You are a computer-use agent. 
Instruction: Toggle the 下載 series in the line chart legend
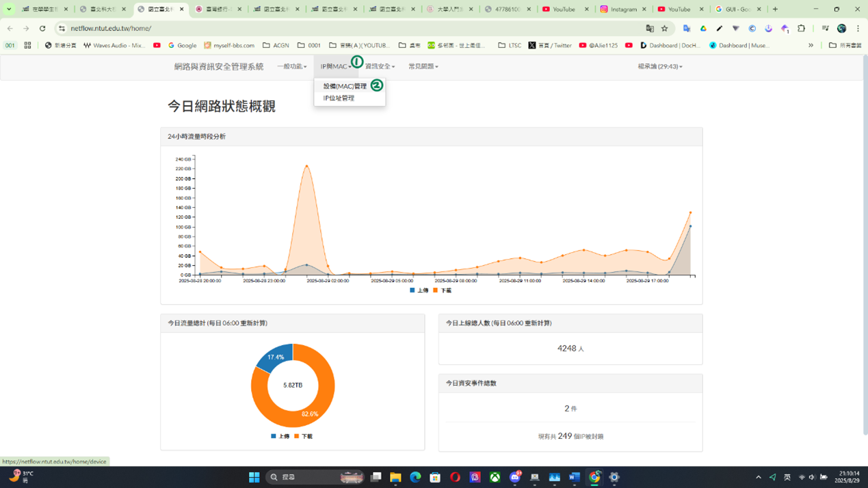pyautogui.click(x=442, y=290)
